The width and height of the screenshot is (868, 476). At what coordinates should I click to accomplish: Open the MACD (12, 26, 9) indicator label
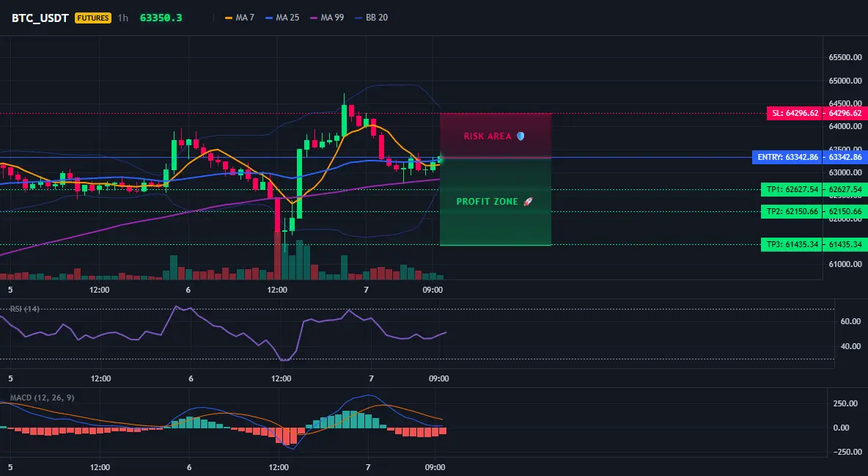click(x=42, y=398)
